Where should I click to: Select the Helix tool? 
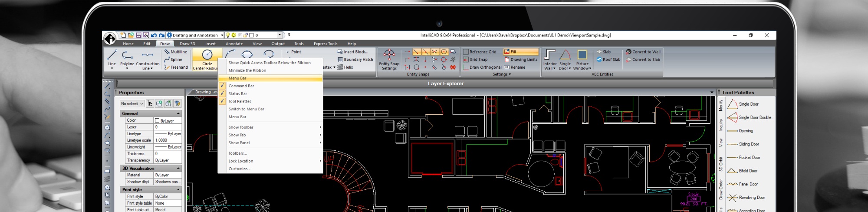coord(345,67)
